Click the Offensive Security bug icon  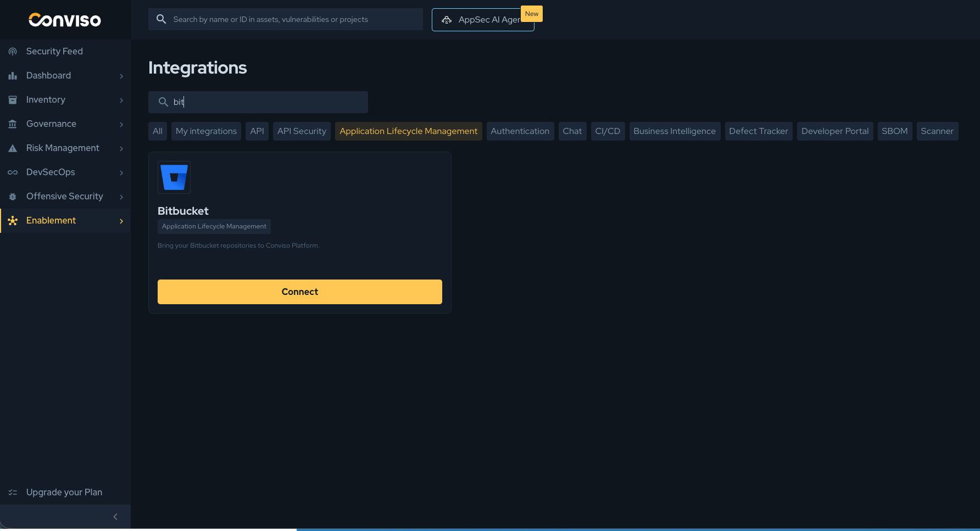click(13, 197)
